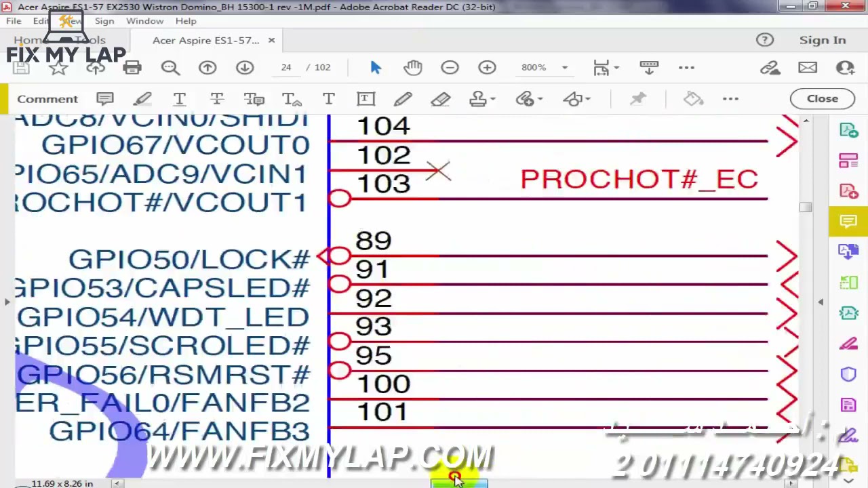Click the send by email envelope icon
868x488 pixels.
coord(808,67)
